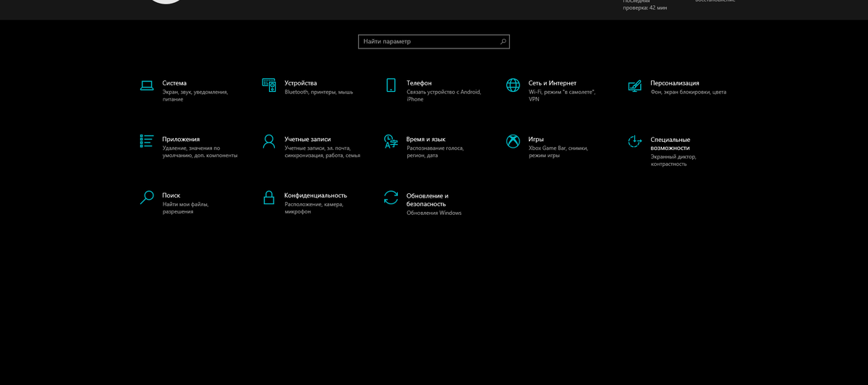868x385 pixels.
Task: Open the 'Игры' title
Action: pos(536,139)
